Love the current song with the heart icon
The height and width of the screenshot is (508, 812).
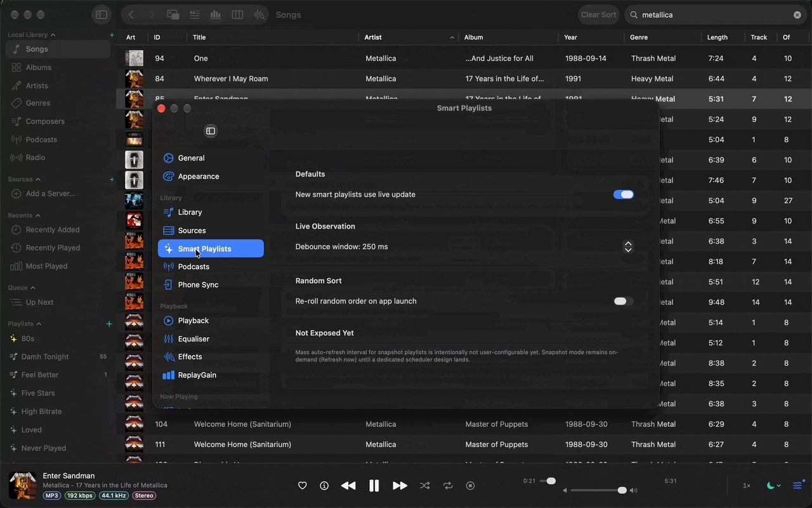click(303, 486)
